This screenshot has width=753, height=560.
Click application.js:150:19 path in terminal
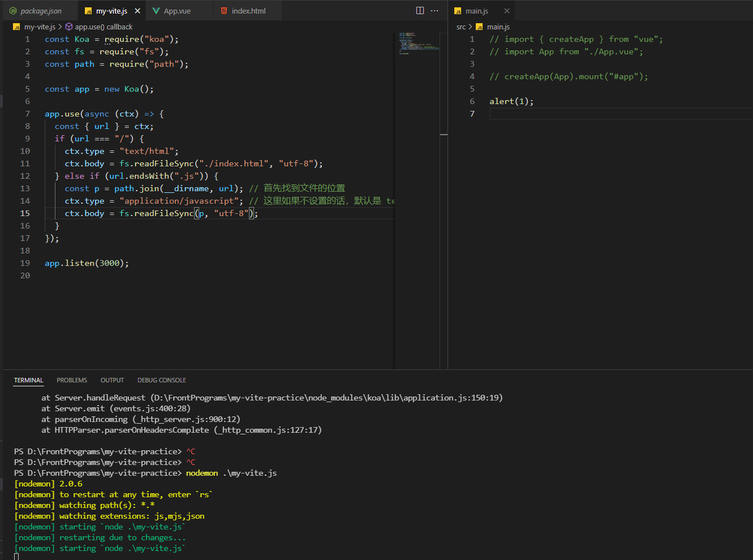click(451, 398)
